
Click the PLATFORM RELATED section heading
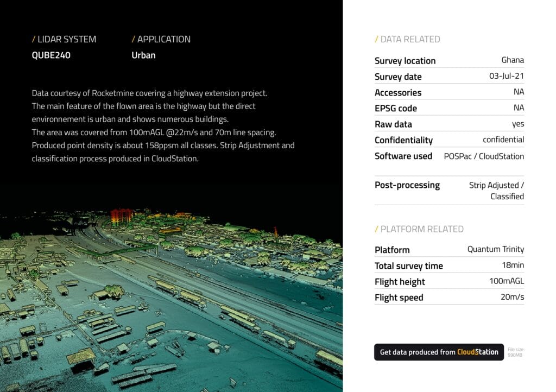click(419, 229)
